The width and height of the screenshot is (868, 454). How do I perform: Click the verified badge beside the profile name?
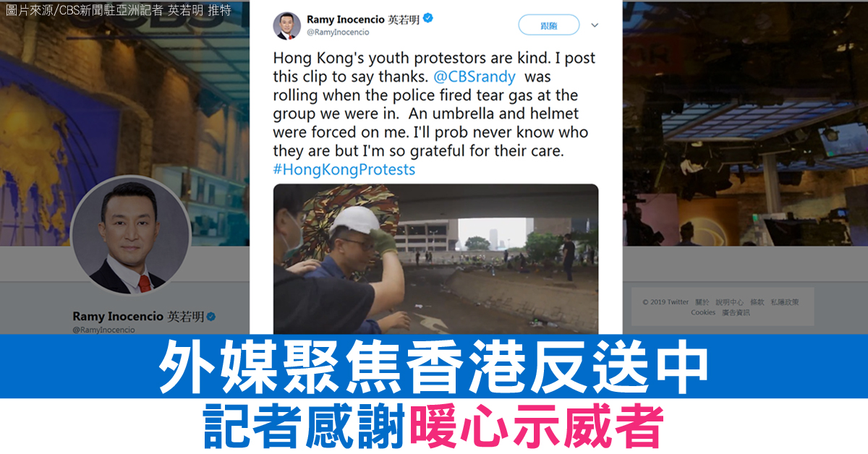[212, 317]
